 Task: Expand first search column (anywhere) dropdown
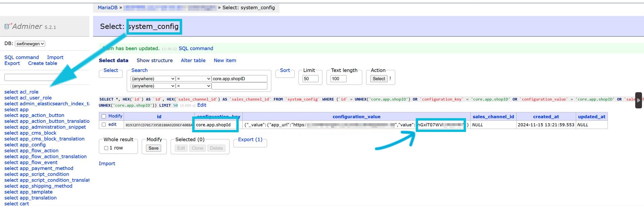point(153,79)
